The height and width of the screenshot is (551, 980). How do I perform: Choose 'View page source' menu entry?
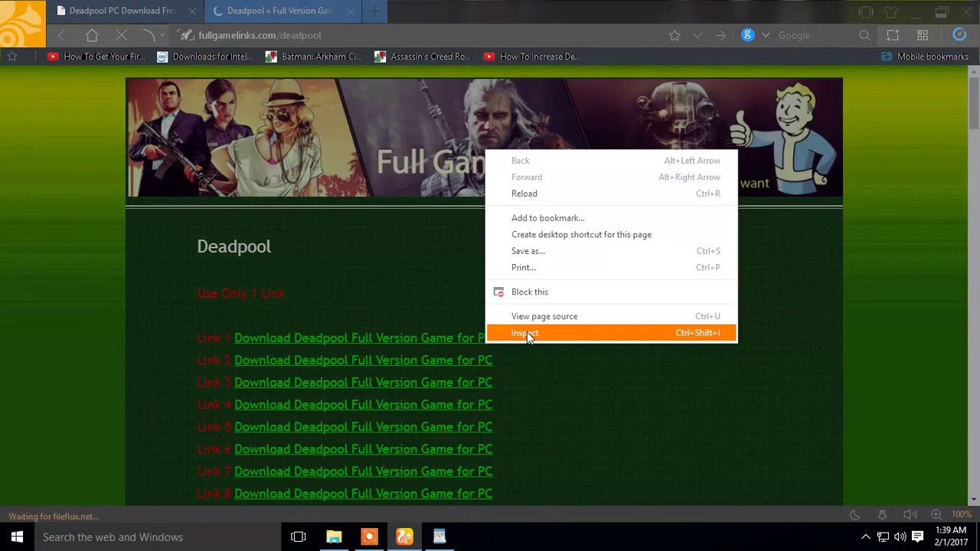click(x=612, y=316)
